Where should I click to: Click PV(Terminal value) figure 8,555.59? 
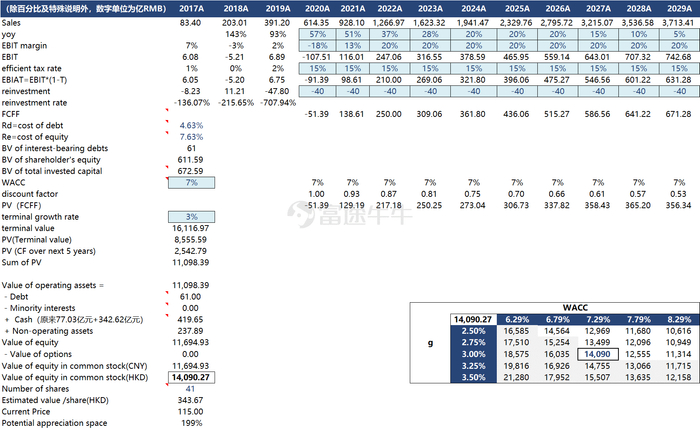(191, 240)
